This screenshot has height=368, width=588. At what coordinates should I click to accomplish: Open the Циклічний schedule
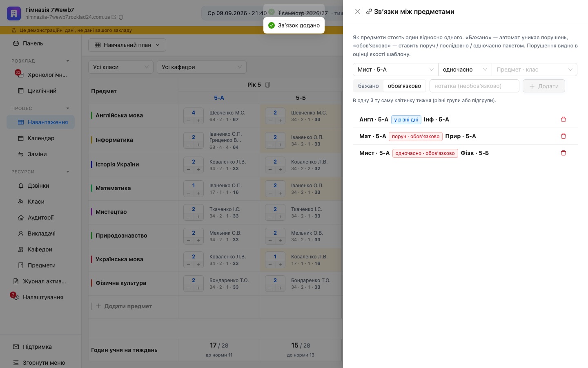[40, 91]
